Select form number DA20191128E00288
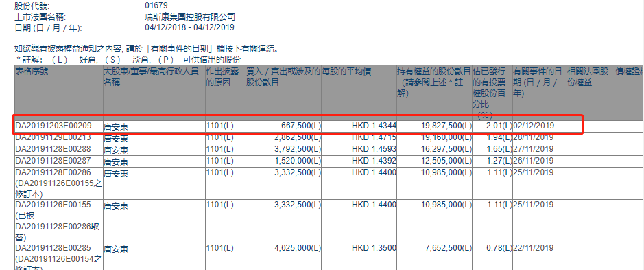Viewport: 644px width, 270px height. point(53,149)
